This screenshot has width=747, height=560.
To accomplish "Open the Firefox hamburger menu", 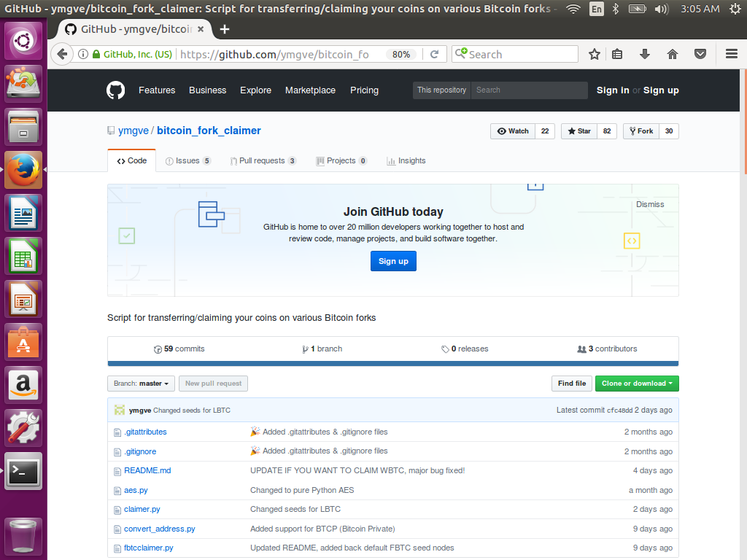I will coord(731,54).
